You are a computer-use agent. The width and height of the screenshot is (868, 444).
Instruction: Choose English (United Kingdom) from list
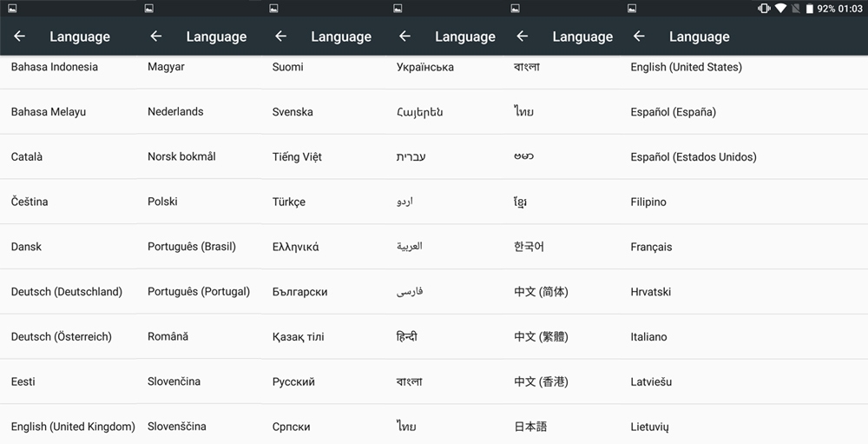click(x=73, y=427)
